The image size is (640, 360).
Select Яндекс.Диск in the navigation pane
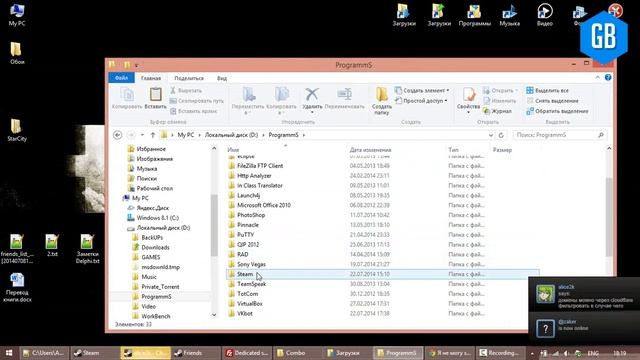click(x=152, y=208)
